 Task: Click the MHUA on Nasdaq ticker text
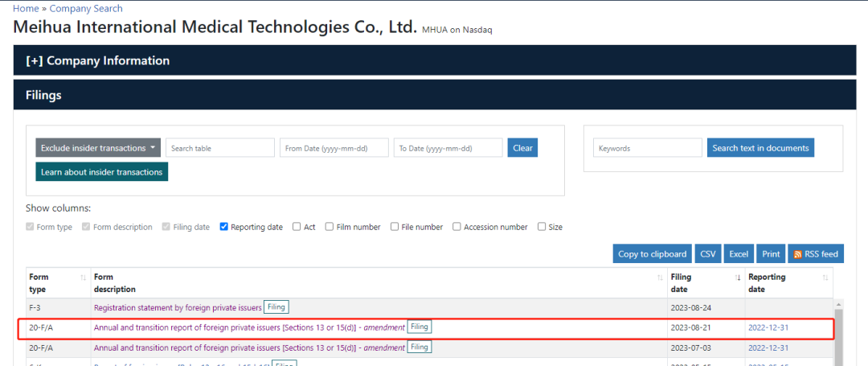457,30
